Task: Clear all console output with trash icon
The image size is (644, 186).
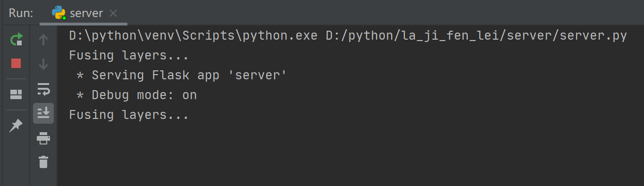Action: [43, 162]
